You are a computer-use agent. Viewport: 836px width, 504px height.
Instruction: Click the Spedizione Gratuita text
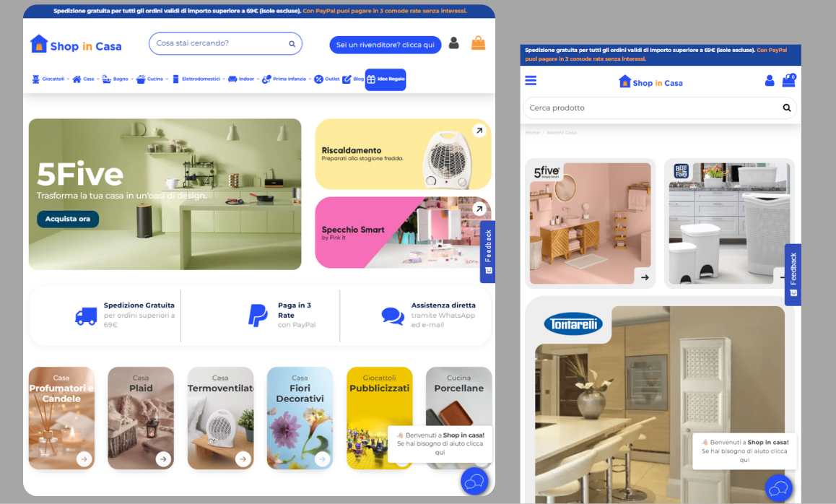coord(139,305)
